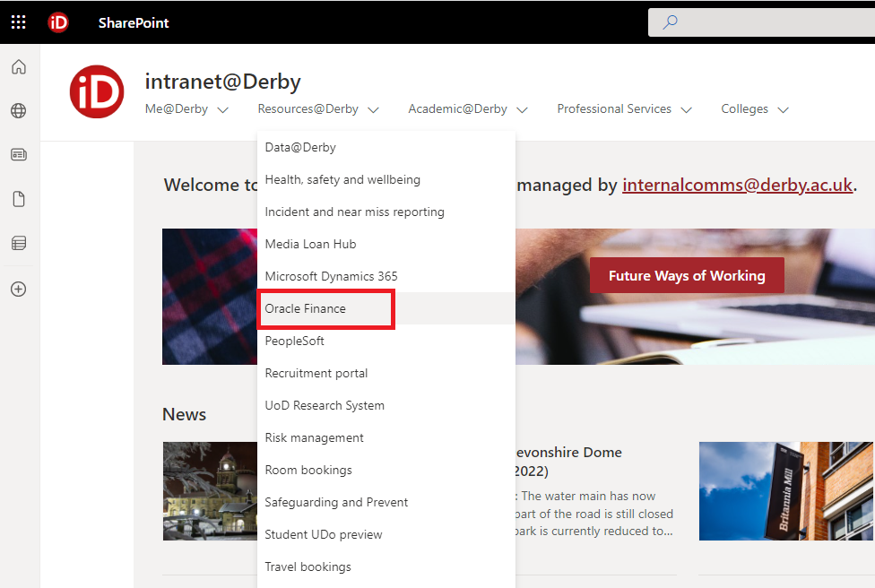This screenshot has height=588, width=875.
Task: Open the Britannia Mill news thumbnail
Action: [785, 491]
